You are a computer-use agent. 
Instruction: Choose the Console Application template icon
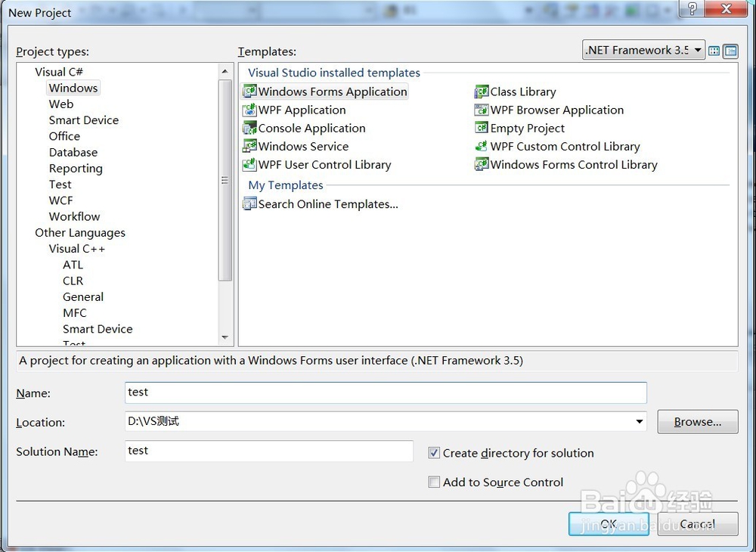tap(249, 129)
